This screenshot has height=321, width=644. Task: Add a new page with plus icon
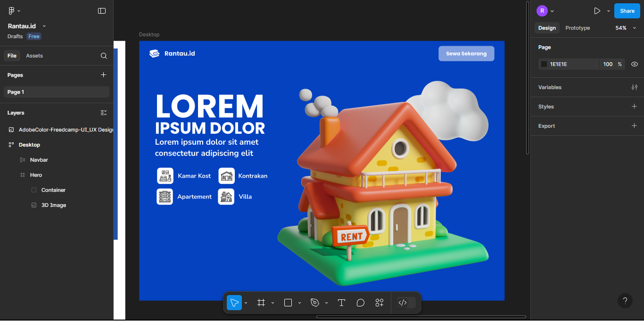[x=104, y=75]
